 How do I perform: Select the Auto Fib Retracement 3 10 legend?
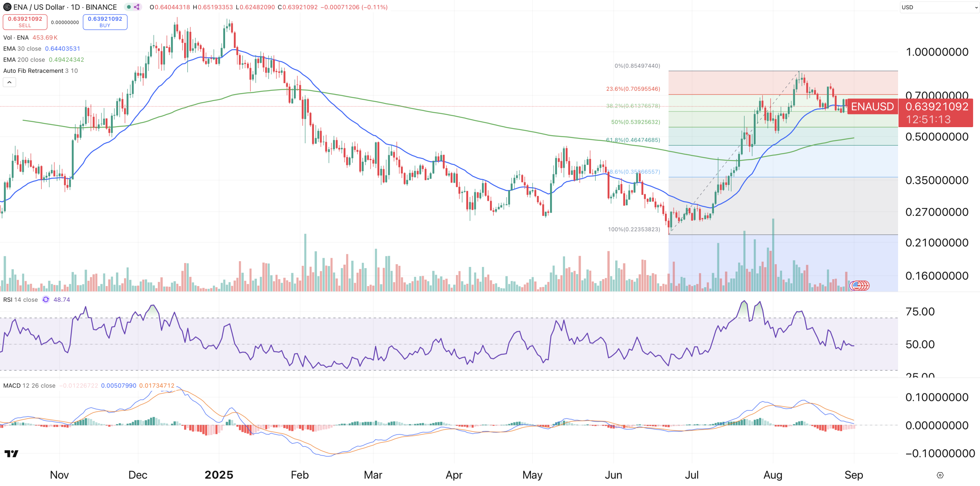41,71
